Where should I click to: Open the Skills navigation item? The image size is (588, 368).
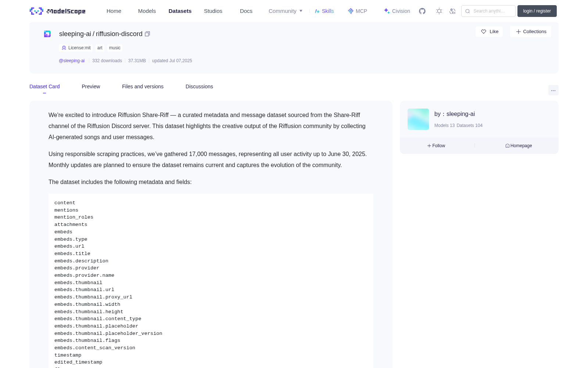[325, 11]
